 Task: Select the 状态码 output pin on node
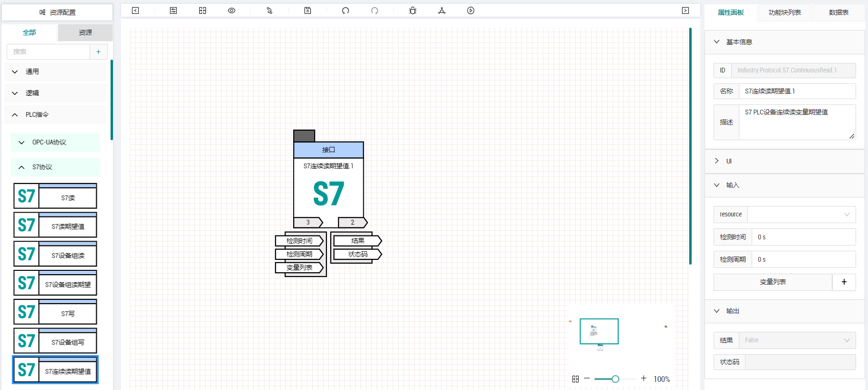(357, 254)
